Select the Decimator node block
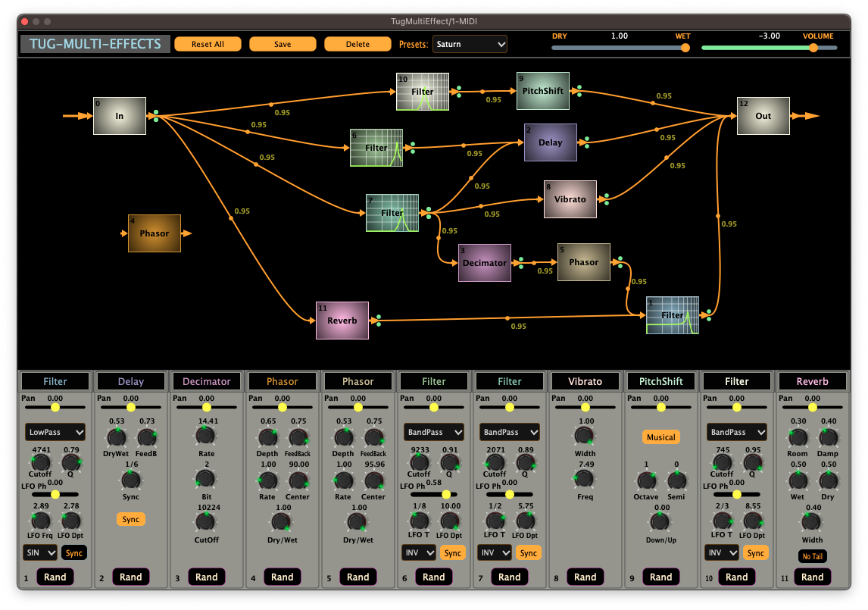The image size is (868, 610). click(x=484, y=263)
